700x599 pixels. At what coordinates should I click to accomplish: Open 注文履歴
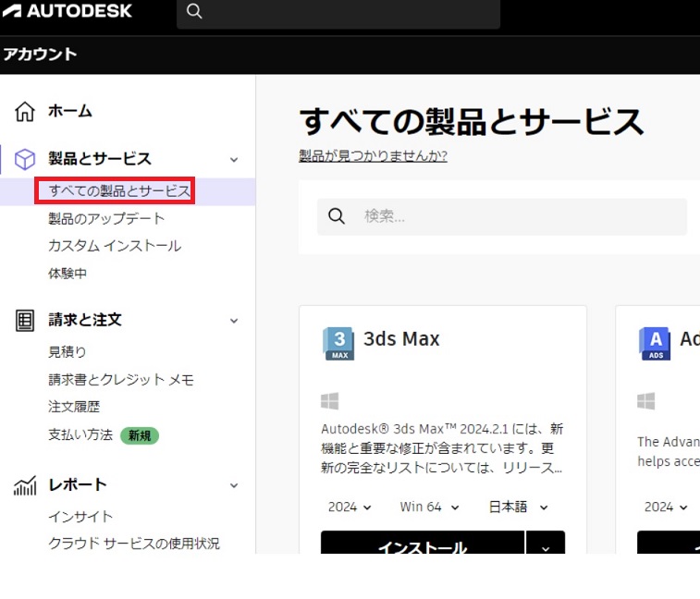[x=74, y=407]
